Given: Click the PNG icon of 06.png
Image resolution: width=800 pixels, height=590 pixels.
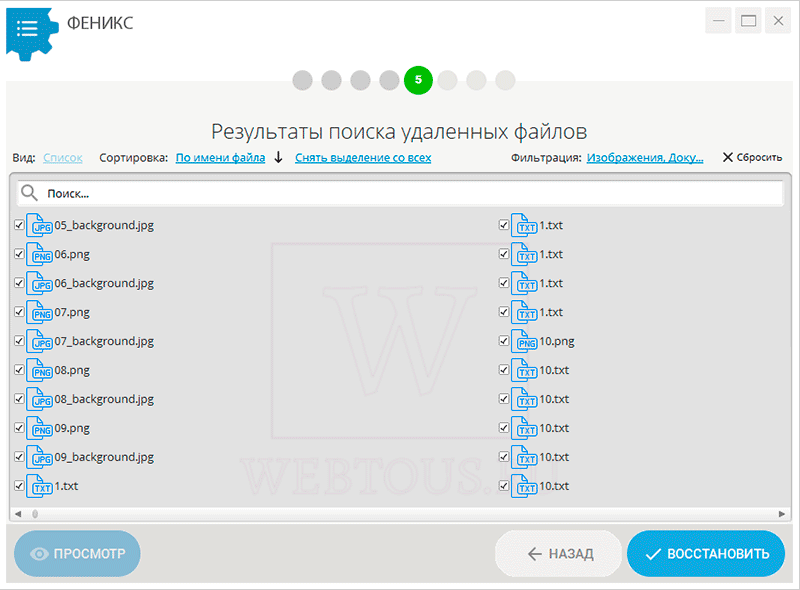Looking at the screenshot, I should click(x=39, y=254).
